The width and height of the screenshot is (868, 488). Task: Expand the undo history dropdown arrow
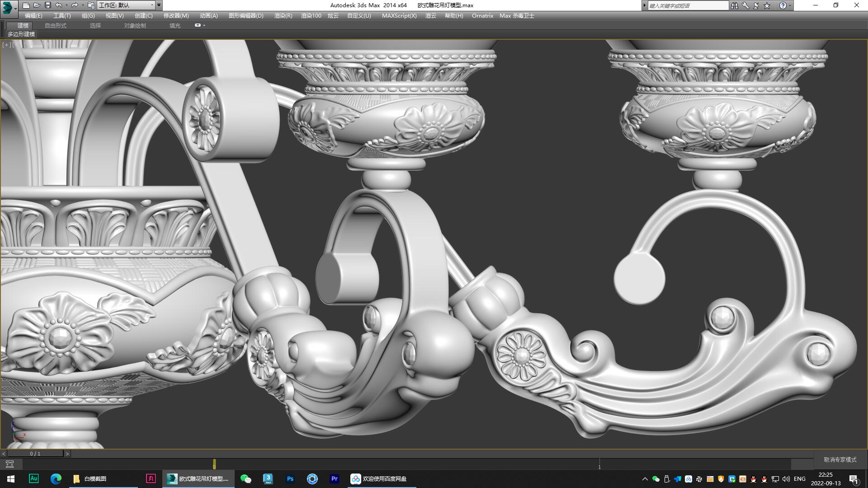click(x=66, y=5)
